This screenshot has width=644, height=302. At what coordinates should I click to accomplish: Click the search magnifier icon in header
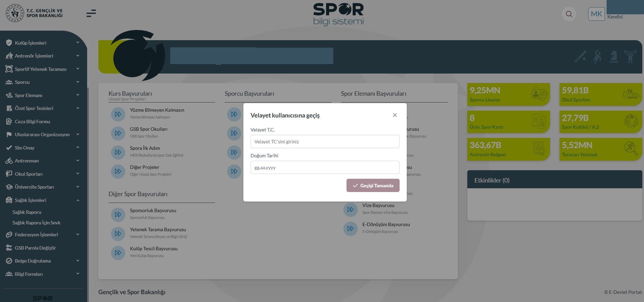[x=569, y=14]
